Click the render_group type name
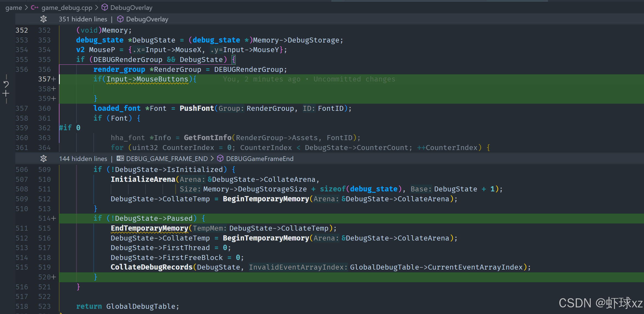 pyautogui.click(x=119, y=70)
